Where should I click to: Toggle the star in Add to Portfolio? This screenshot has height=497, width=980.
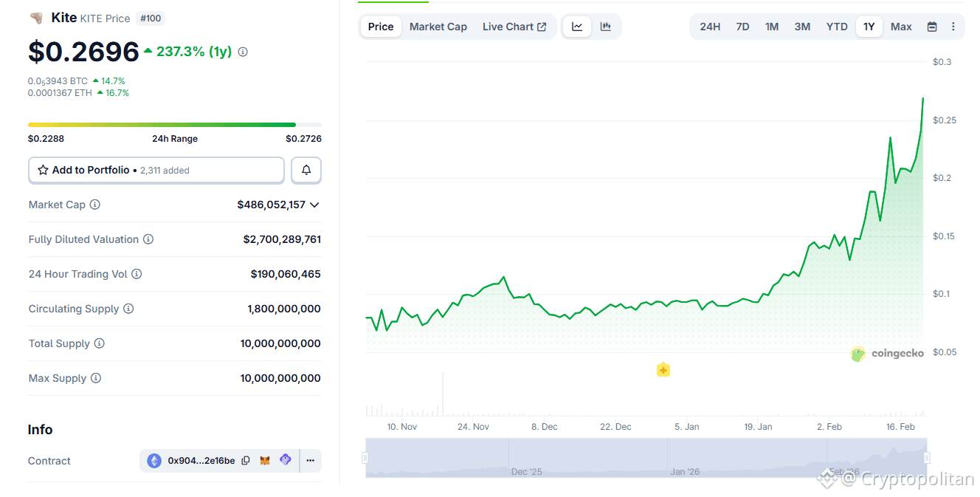pyautogui.click(x=43, y=170)
